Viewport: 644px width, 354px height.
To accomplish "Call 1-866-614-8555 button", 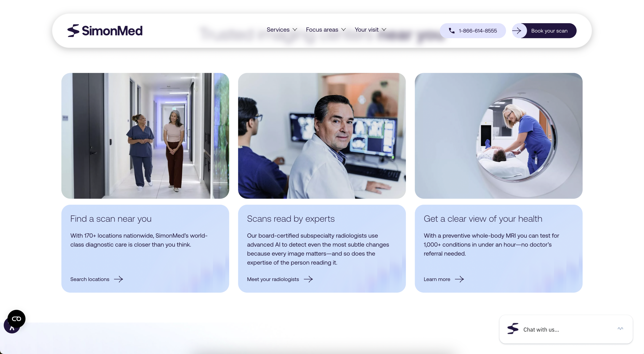I will click(x=473, y=31).
